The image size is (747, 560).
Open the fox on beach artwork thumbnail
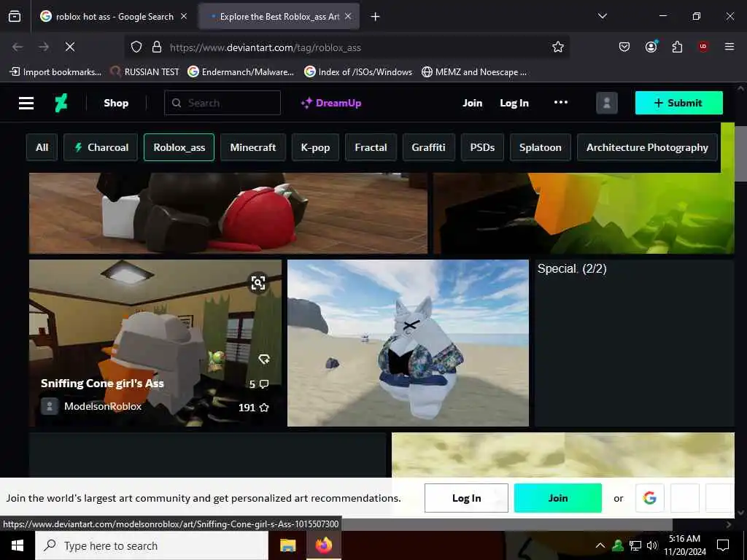pos(409,343)
